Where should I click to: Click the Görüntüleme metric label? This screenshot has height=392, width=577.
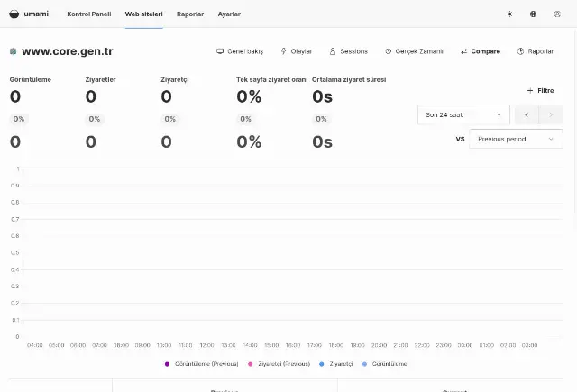point(31,79)
